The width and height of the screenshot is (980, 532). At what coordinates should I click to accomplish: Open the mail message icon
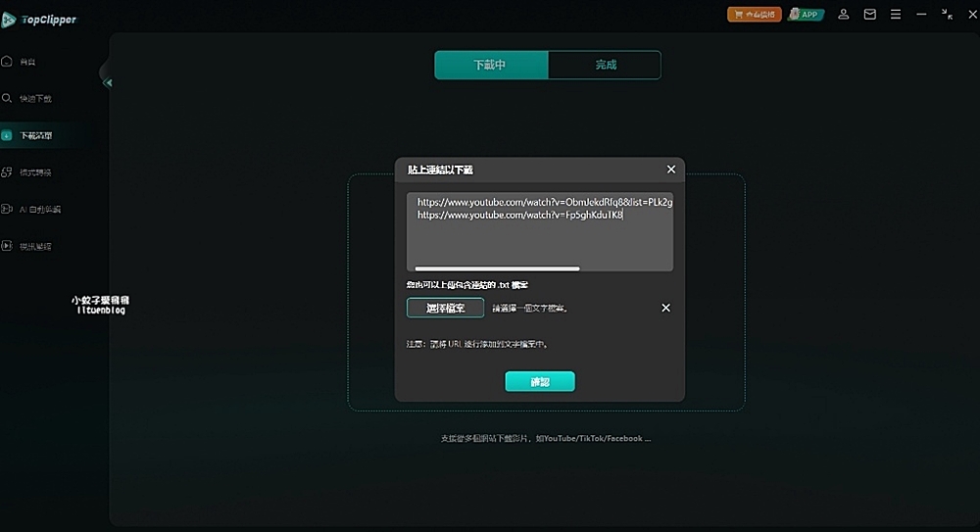pyautogui.click(x=869, y=14)
